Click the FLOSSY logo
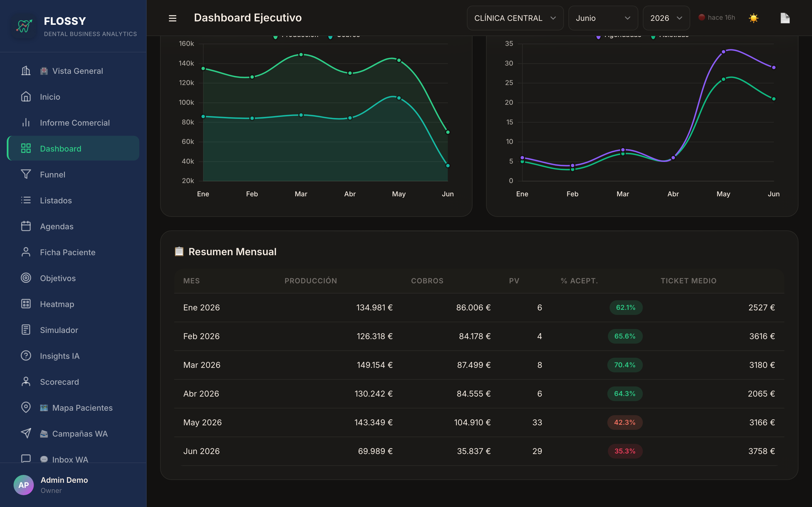812x507 pixels. pyautogui.click(x=24, y=26)
